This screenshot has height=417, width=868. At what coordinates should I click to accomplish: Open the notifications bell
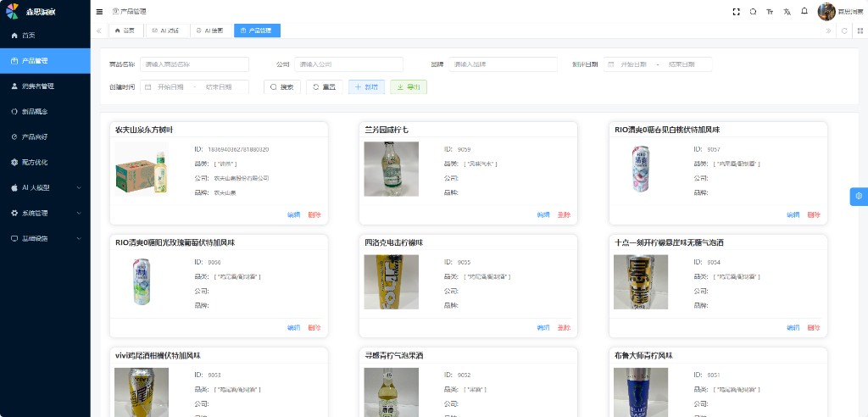[x=804, y=11]
